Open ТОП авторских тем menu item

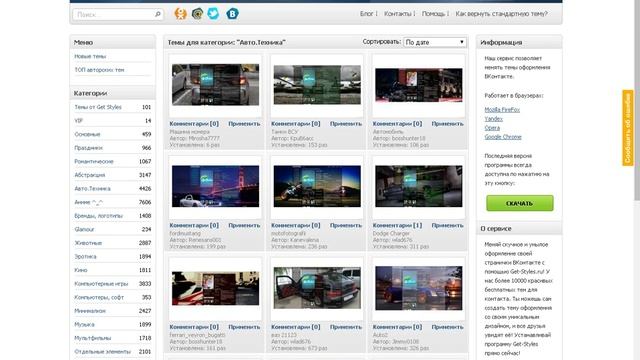pyautogui.click(x=99, y=70)
